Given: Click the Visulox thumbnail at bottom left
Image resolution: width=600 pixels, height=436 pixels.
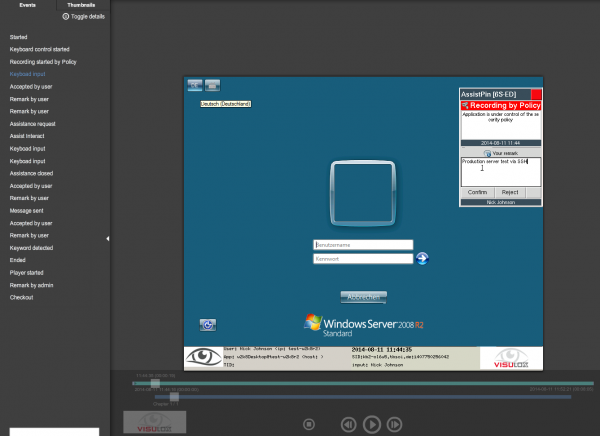Looking at the screenshot, I should point(155,422).
